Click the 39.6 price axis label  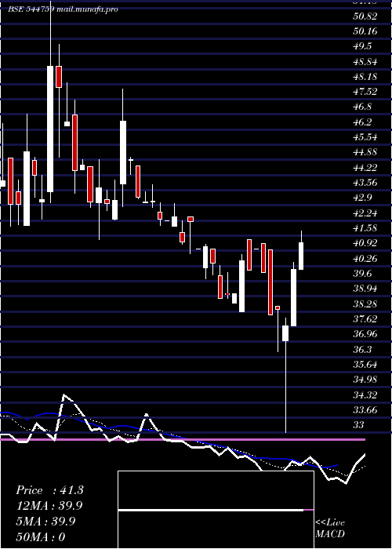tap(363, 274)
